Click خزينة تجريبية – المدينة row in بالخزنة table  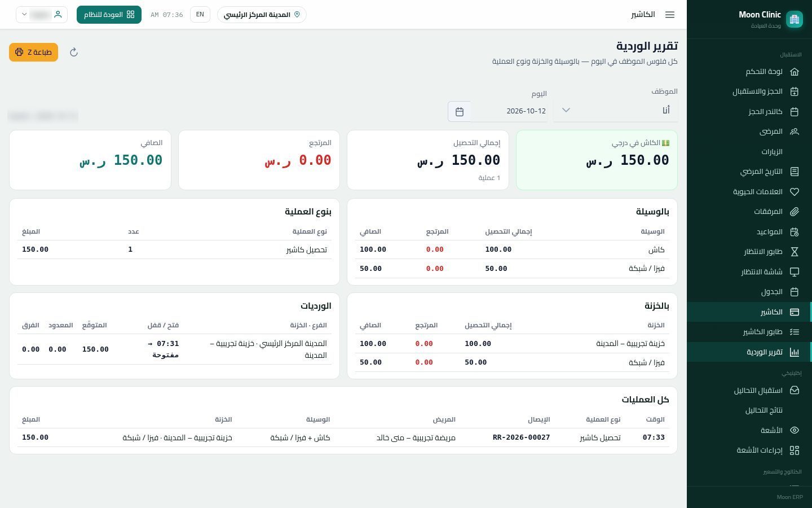point(512,344)
